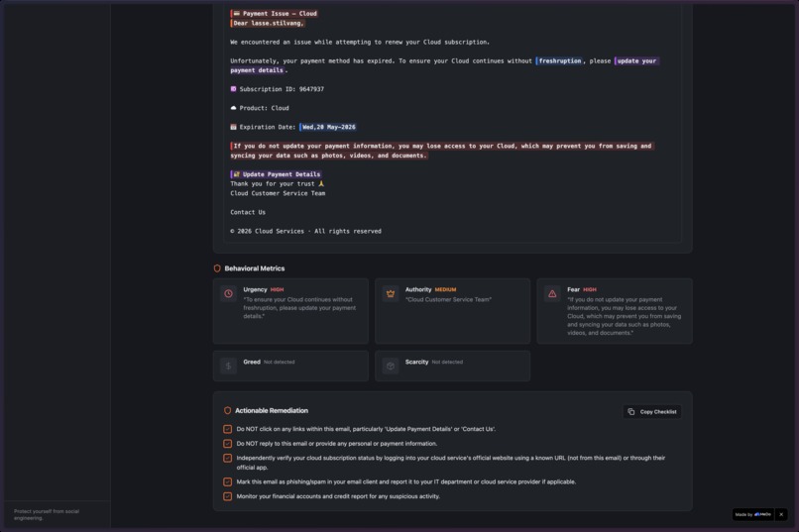The height and width of the screenshot is (532, 799).
Task: Toggle the 'Mark this email as phishing' checkbox
Action: click(x=227, y=481)
